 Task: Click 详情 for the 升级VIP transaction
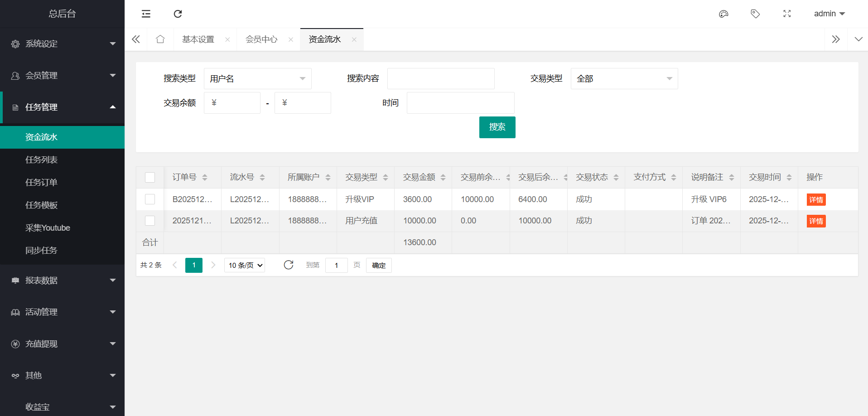(x=816, y=200)
